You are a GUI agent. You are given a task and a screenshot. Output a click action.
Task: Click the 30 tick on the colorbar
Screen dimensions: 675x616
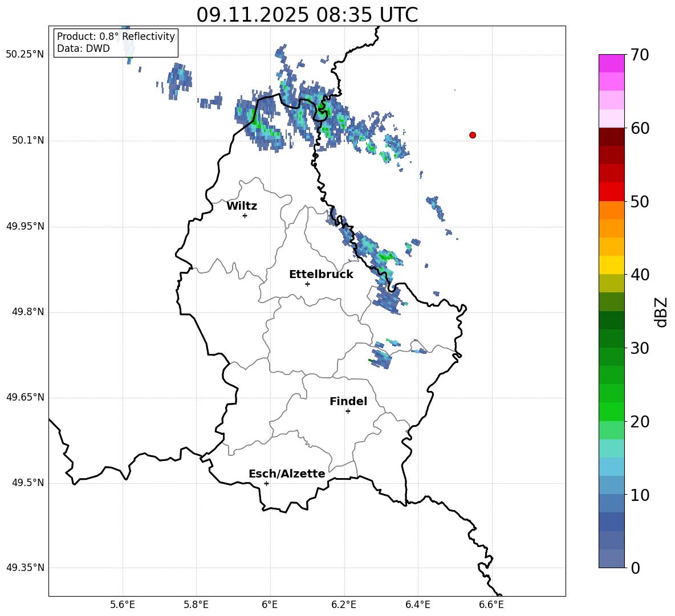click(639, 348)
